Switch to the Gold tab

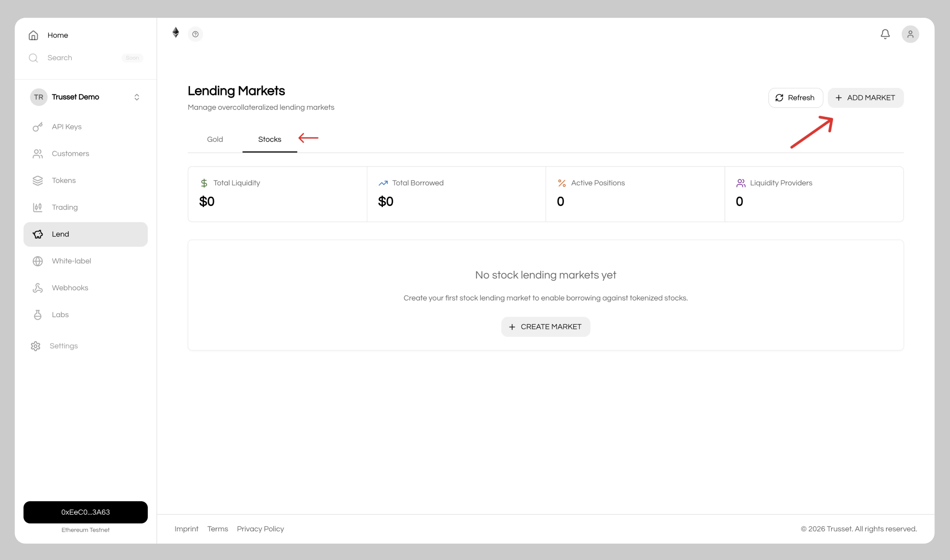coord(215,139)
